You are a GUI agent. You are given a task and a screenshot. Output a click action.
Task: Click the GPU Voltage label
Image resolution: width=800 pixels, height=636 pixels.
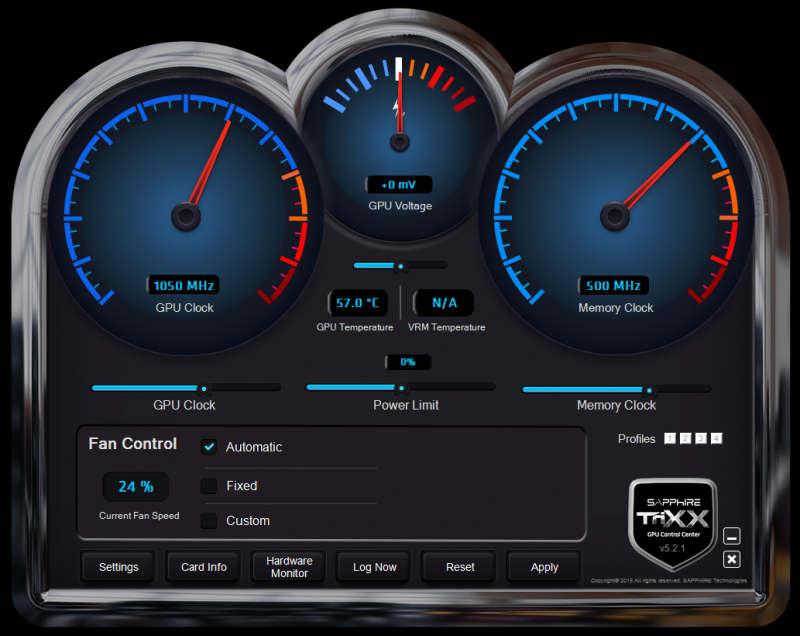(x=400, y=206)
